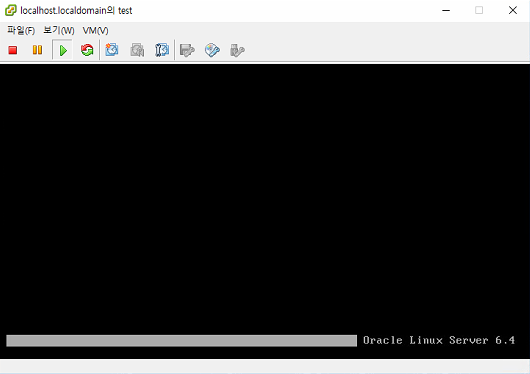Suspend the VM with the pause icon
530x374 pixels.
coord(38,50)
